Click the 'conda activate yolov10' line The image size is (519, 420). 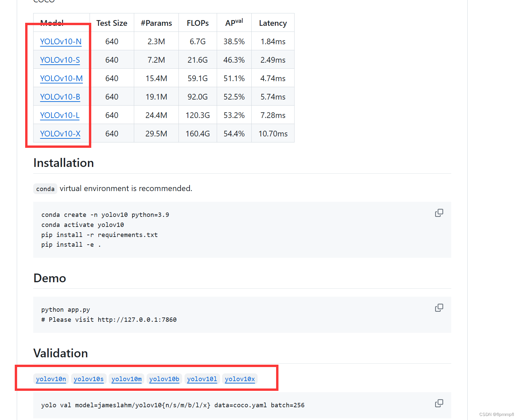(x=83, y=225)
